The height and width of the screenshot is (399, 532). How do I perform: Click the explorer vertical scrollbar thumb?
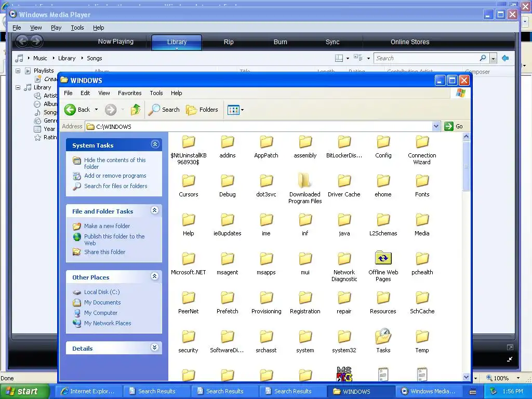[x=466, y=166]
